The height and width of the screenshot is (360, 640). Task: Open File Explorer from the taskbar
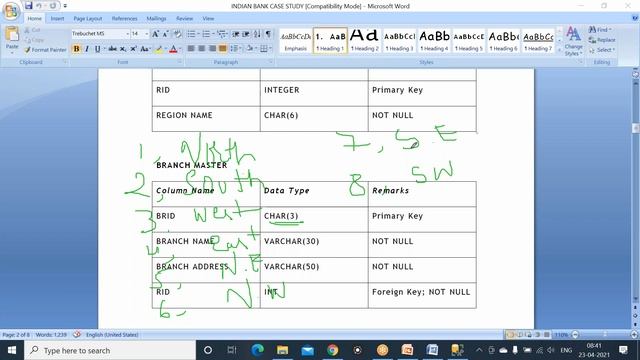282,350
